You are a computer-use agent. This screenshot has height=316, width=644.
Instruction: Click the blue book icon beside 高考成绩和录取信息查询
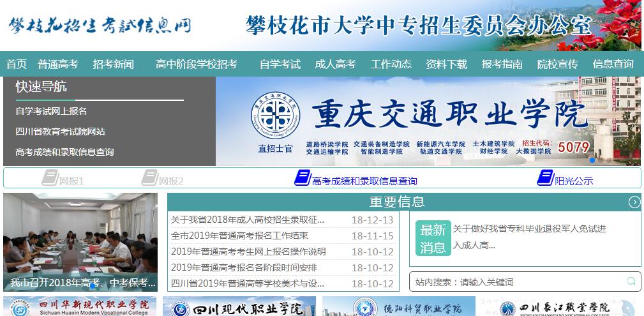tap(302, 178)
